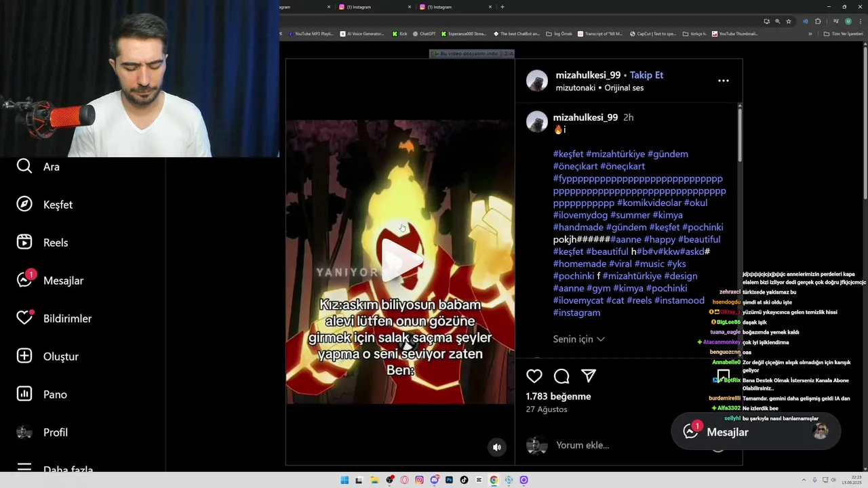Open Mesajlar in left sidebar
The height and width of the screenshot is (488, 868).
50,280
